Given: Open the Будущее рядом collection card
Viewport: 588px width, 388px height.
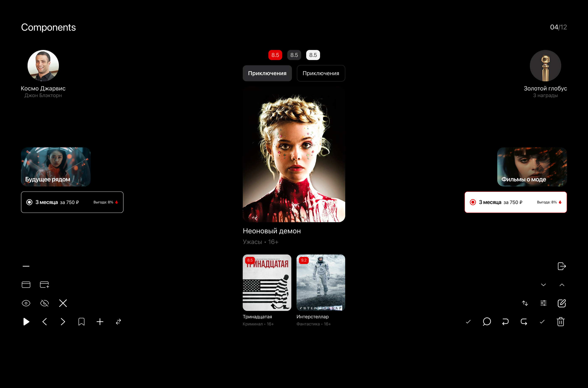Looking at the screenshot, I should pos(56,167).
